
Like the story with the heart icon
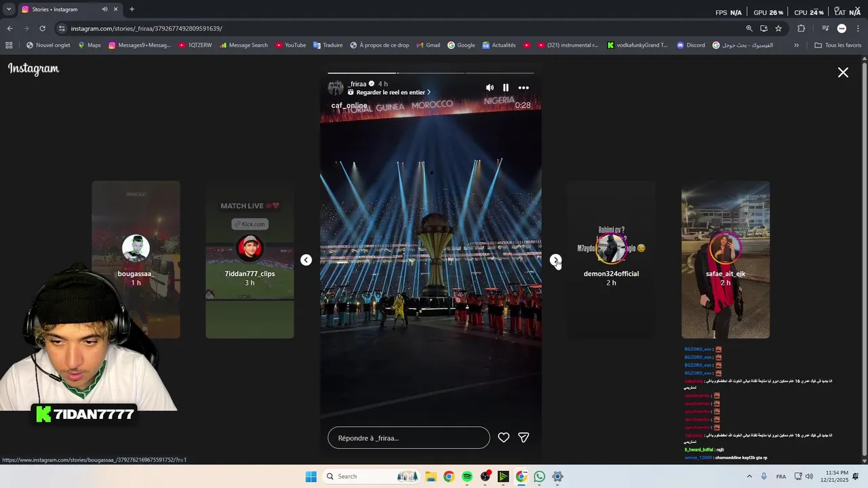(x=504, y=438)
